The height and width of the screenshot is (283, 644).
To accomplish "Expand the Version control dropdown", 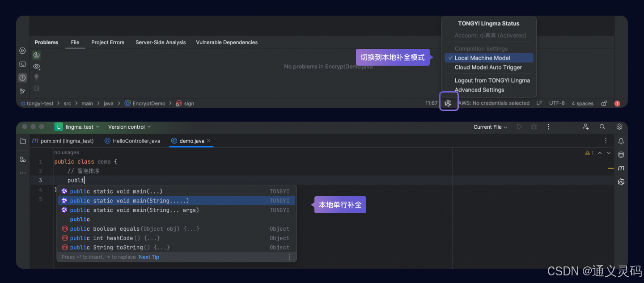I will (130, 127).
